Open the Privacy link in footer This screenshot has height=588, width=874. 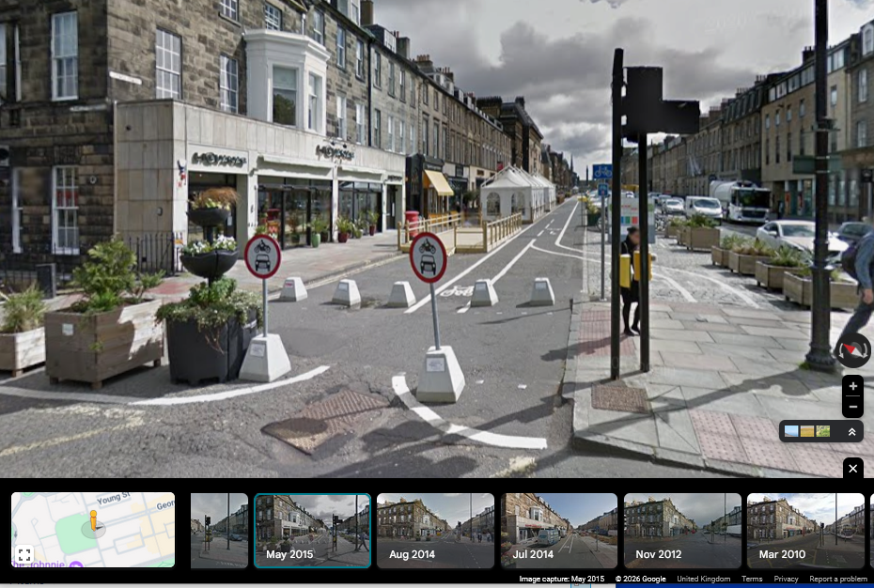786,579
